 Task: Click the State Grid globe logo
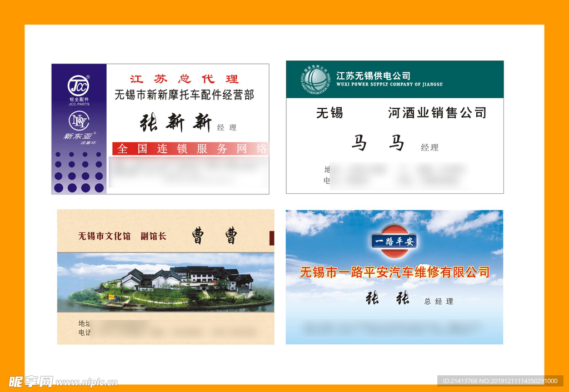(x=315, y=79)
